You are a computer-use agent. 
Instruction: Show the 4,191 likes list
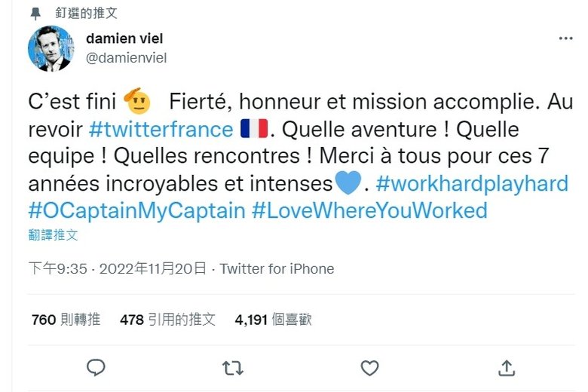(273, 320)
